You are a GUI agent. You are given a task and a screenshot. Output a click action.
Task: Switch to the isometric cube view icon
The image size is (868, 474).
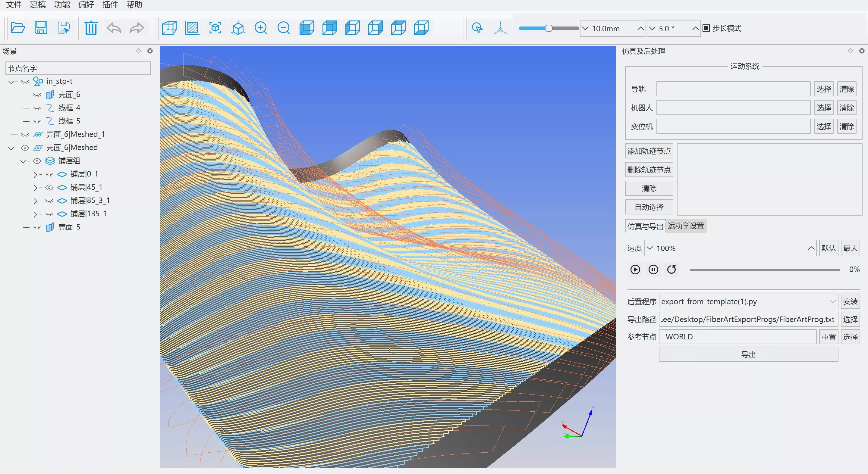tap(238, 28)
